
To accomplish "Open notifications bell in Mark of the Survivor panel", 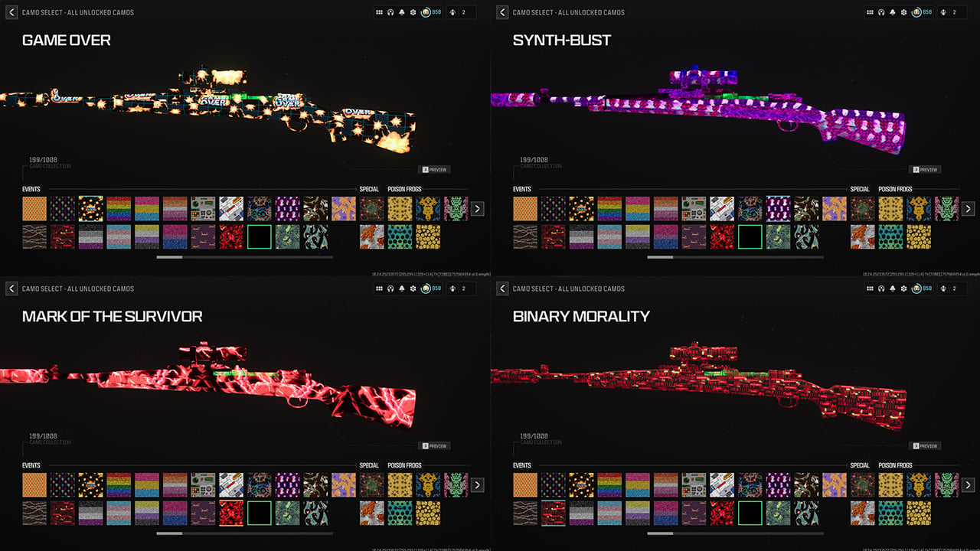I will click(402, 289).
